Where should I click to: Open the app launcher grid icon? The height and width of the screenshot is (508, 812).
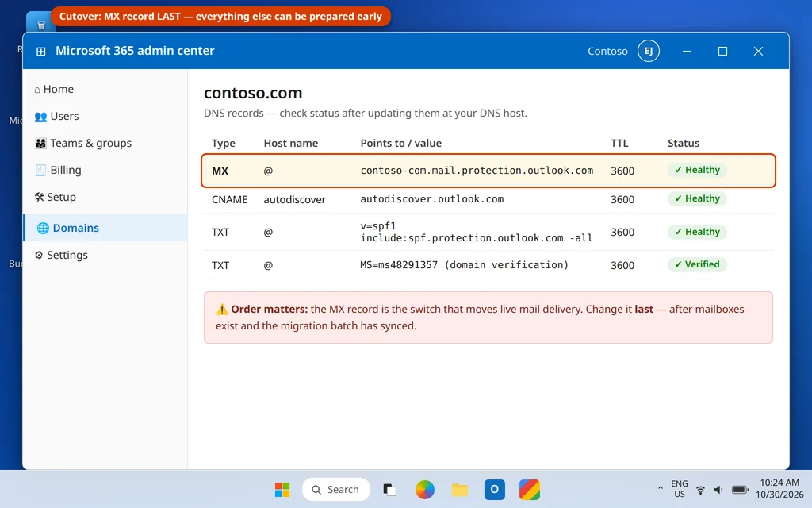click(41, 51)
